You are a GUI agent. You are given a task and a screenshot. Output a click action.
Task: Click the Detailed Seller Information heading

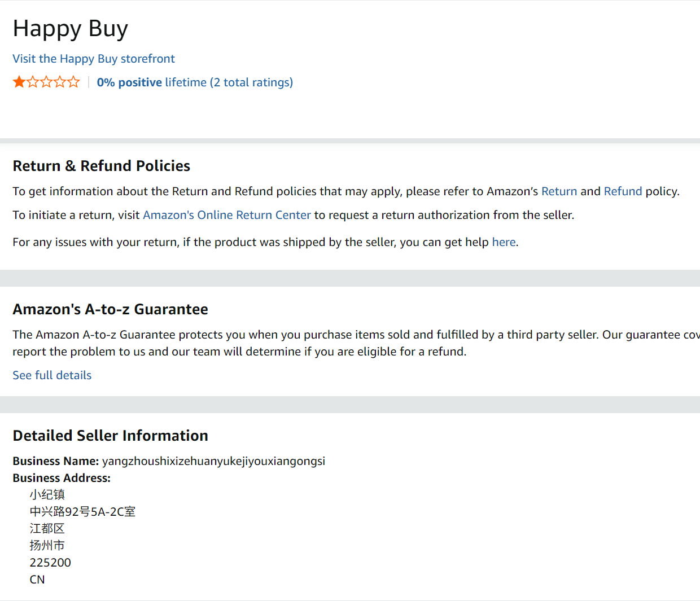coord(111,436)
